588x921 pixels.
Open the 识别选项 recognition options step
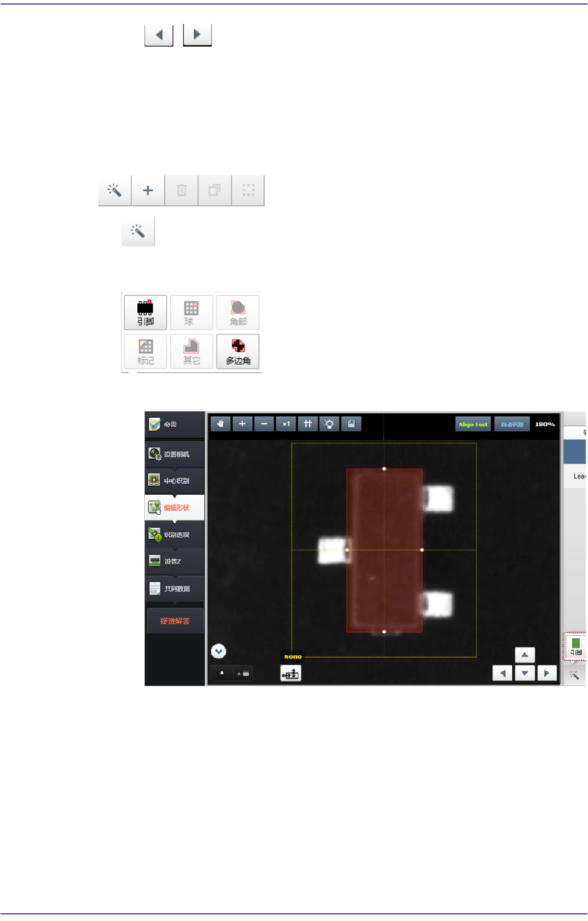pos(175,535)
